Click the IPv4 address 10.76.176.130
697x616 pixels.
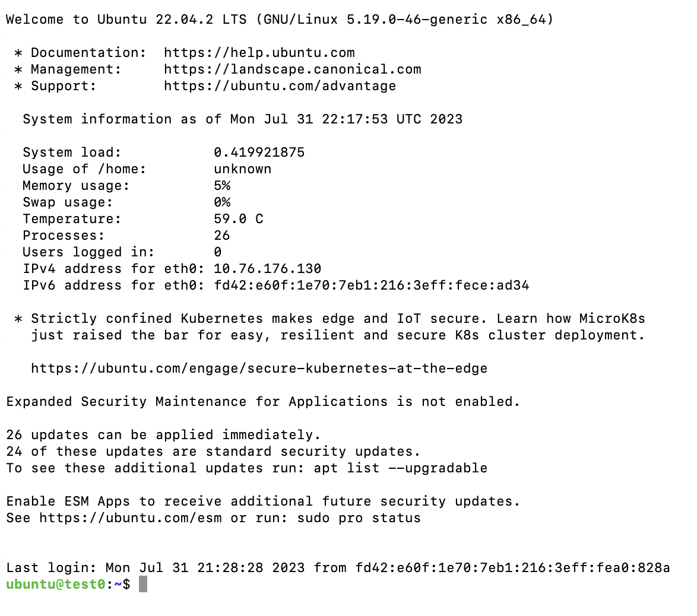point(267,269)
